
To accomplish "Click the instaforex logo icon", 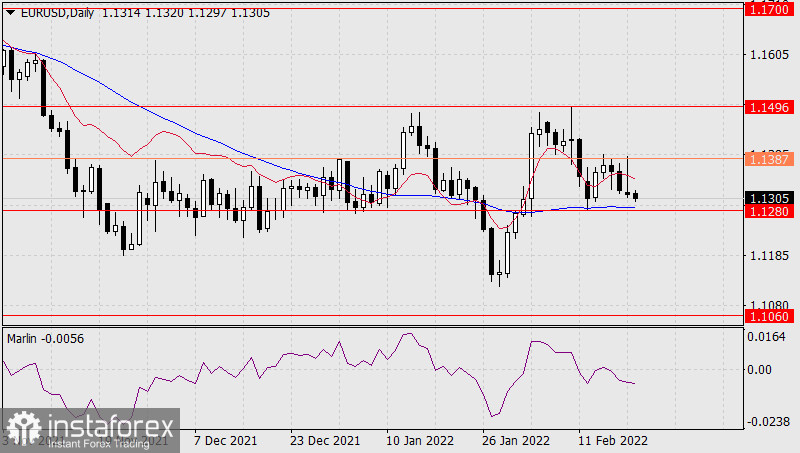I will [23, 430].
